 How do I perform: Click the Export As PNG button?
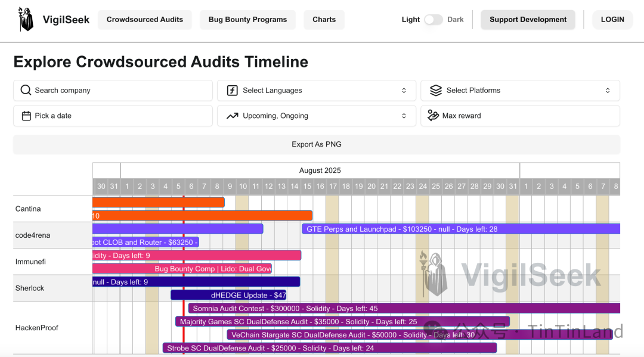pyautogui.click(x=316, y=144)
